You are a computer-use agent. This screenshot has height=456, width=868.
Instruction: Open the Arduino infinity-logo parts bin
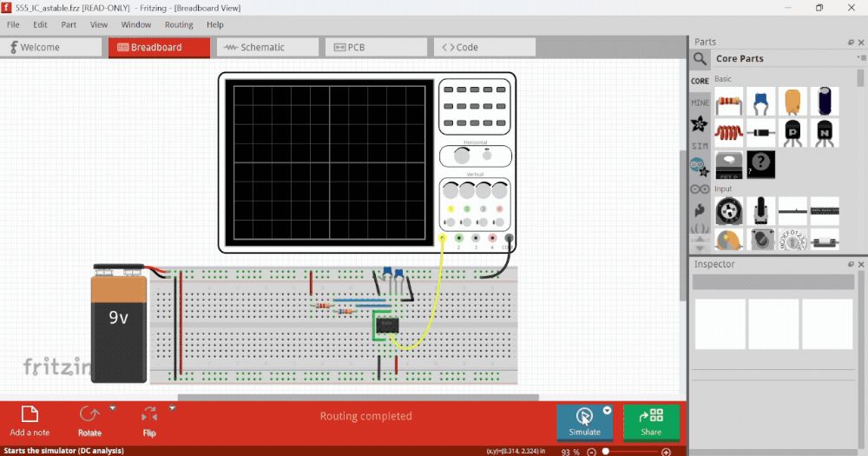(x=700, y=189)
